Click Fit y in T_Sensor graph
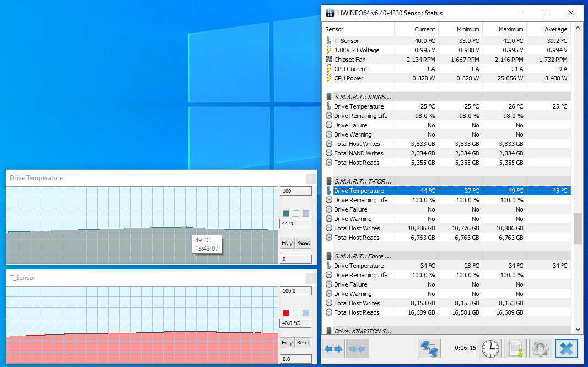Image resolution: width=588 pixels, height=367 pixels. pos(287,343)
